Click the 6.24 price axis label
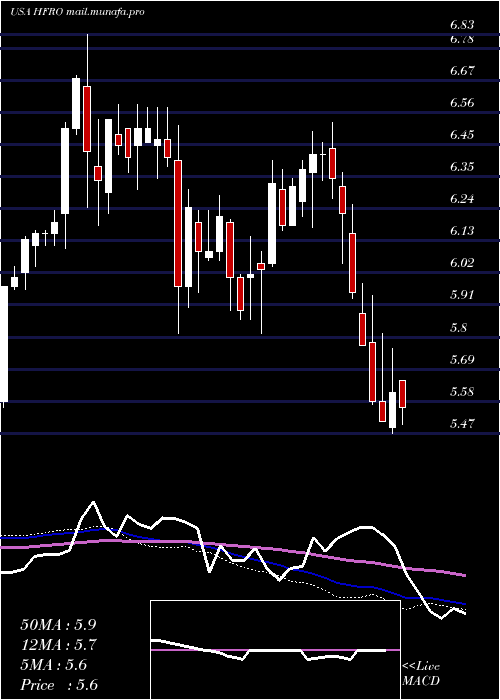 coord(462,199)
